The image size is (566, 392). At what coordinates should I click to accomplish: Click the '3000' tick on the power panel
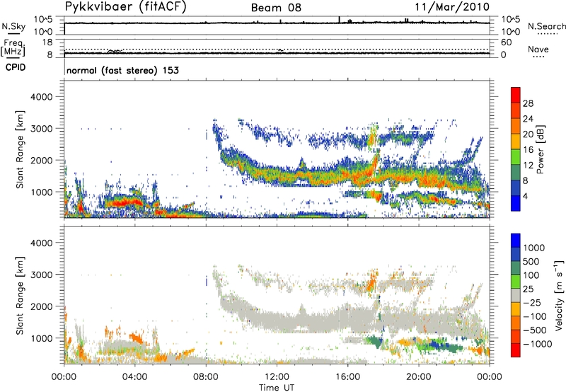[x=42, y=129]
